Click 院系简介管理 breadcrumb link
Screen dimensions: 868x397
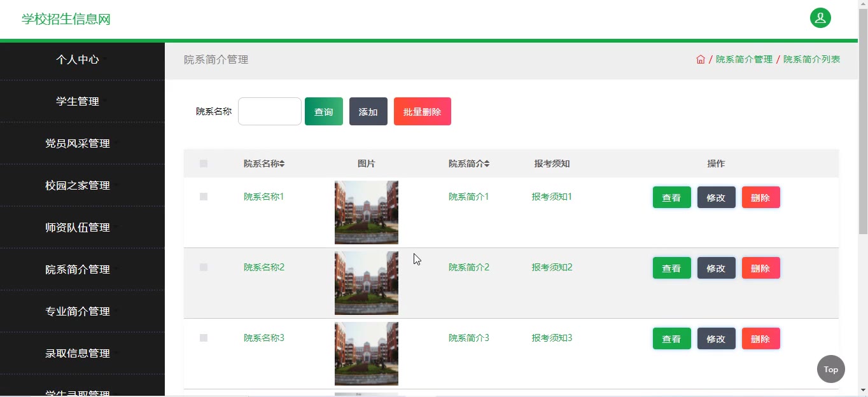[744, 59]
